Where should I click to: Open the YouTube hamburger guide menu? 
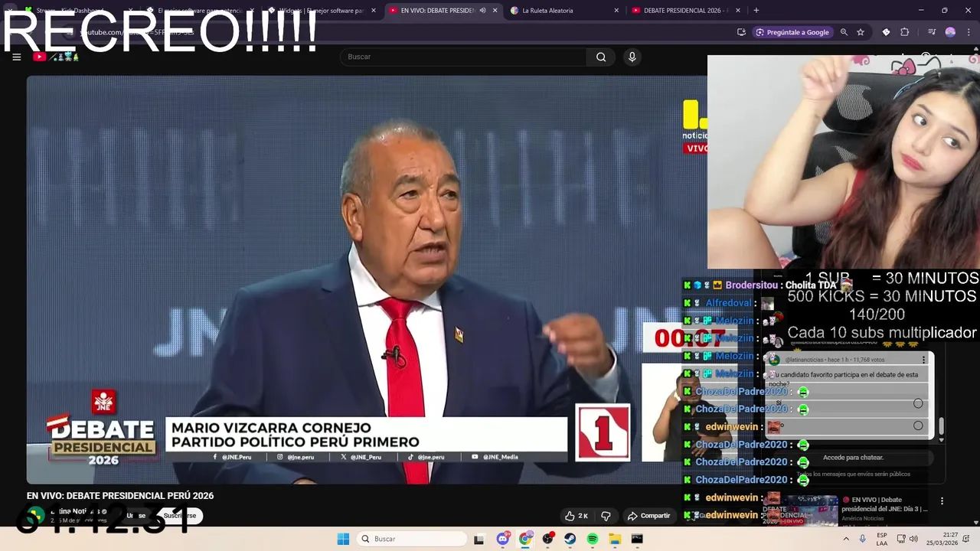coord(16,57)
